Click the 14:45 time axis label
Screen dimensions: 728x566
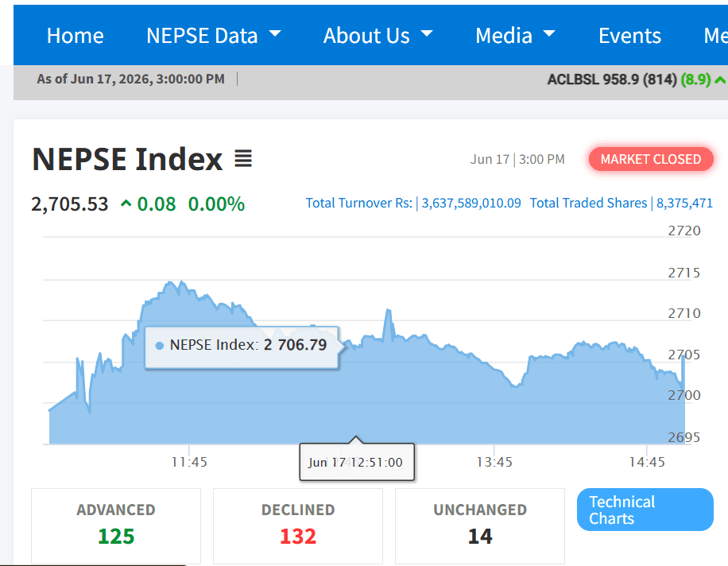coord(647,462)
